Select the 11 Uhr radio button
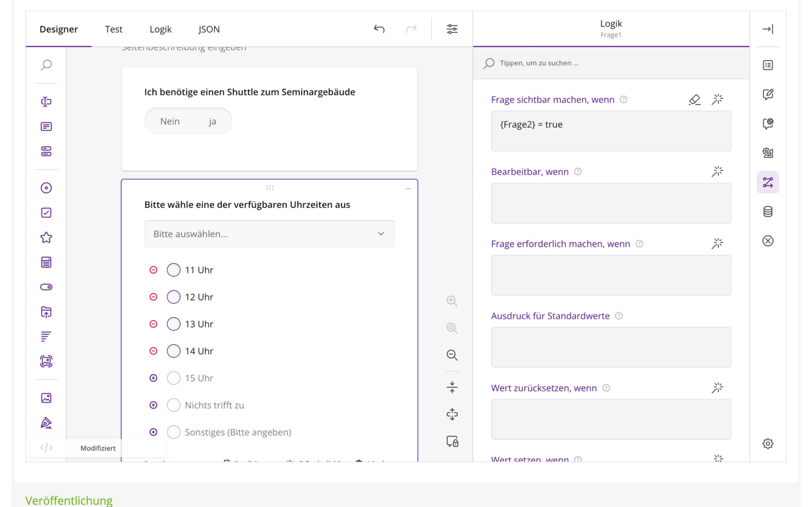This screenshot has height=507, width=812. pos(173,270)
